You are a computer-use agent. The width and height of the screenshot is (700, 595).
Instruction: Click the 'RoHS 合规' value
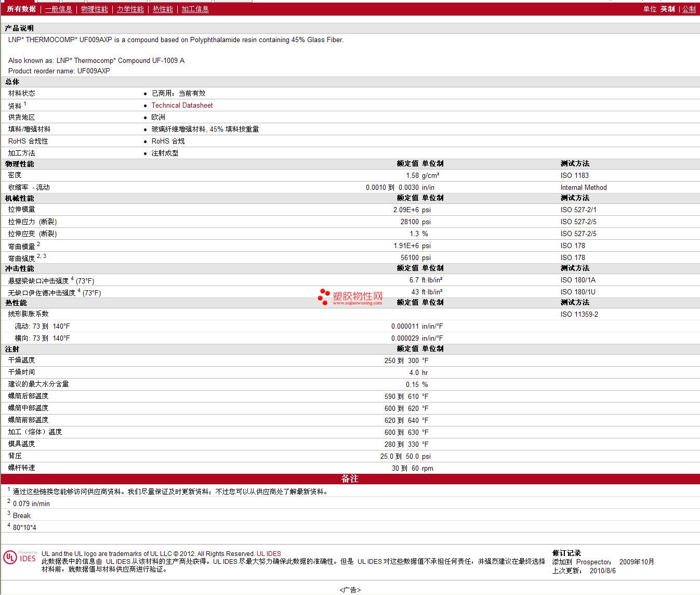[x=168, y=141]
